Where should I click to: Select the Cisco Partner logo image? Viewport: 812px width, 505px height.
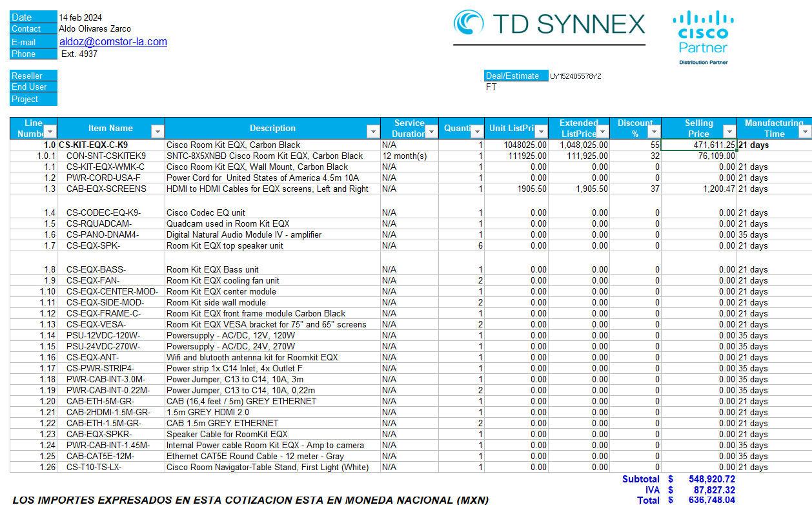tap(703, 37)
